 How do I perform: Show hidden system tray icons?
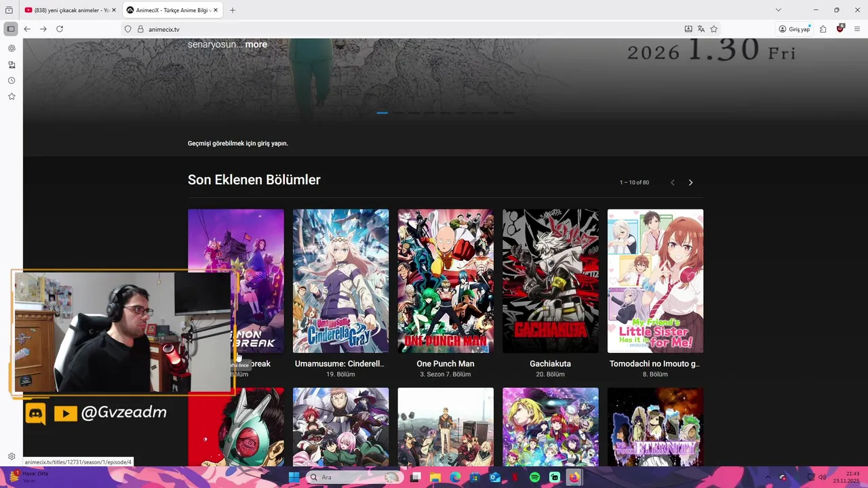(x=768, y=477)
